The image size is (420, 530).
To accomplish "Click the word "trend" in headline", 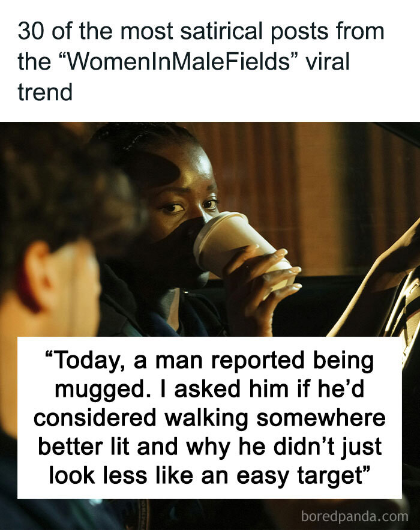I will (x=45, y=92).
